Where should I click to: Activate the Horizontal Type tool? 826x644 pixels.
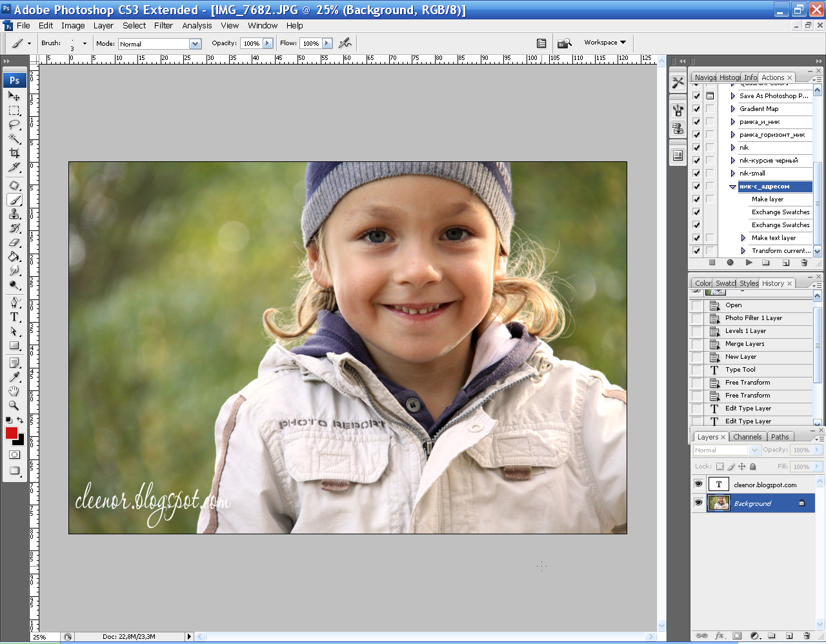(14, 317)
